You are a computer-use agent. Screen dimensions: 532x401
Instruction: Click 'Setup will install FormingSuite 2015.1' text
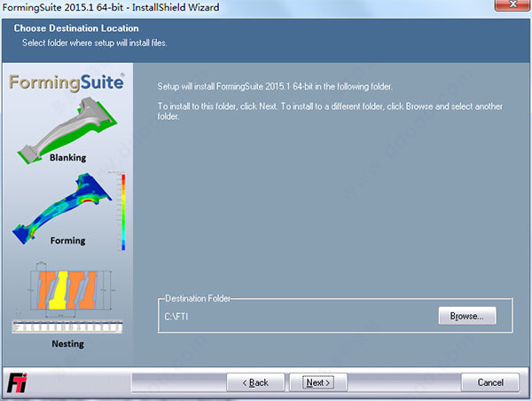click(275, 87)
